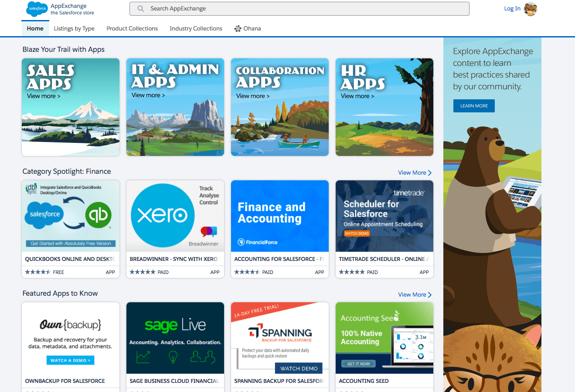Click ACCOUNTING FOR SALESFORCE title
The height and width of the screenshot is (392, 575).
(279, 259)
